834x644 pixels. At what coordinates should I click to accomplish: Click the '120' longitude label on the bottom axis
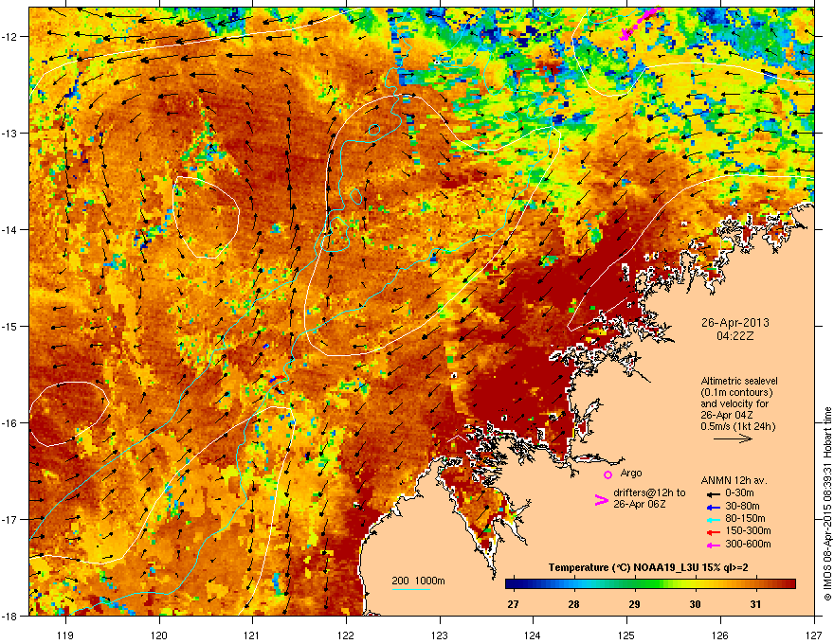point(159,635)
